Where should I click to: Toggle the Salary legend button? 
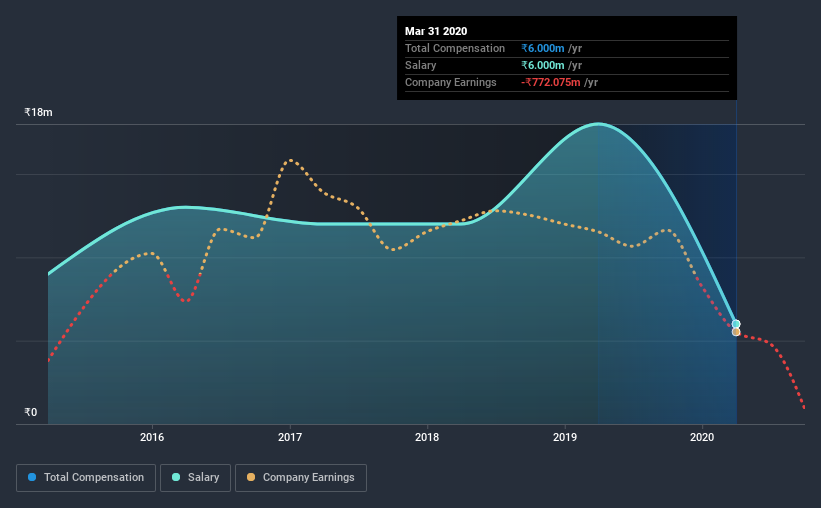coord(195,478)
